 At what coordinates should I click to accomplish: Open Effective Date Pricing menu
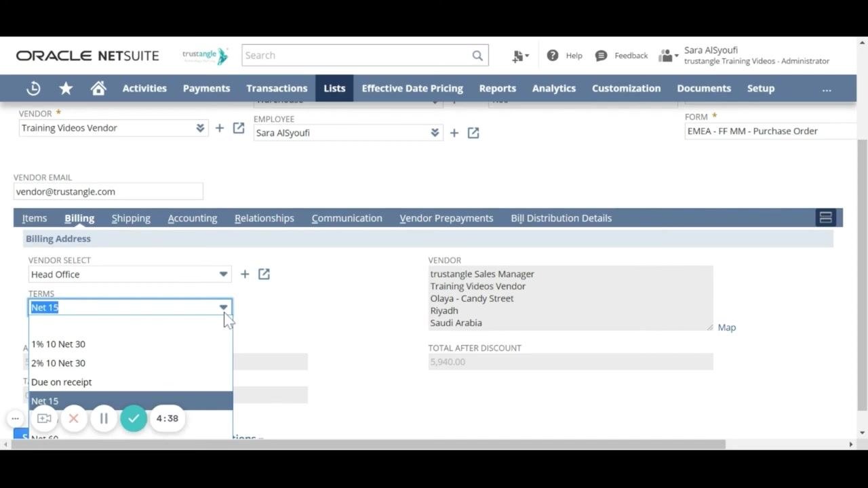[412, 88]
